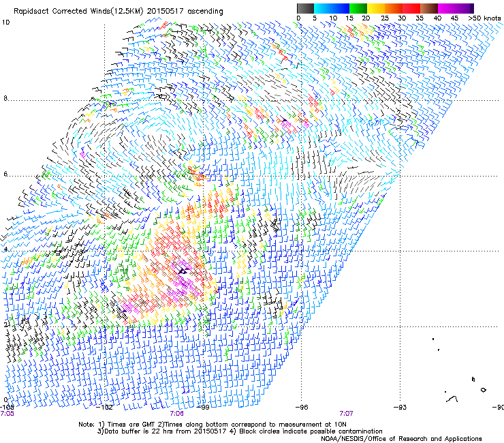
Task: Click latitude label '4' on left axis
Action: (x=5, y=249)
